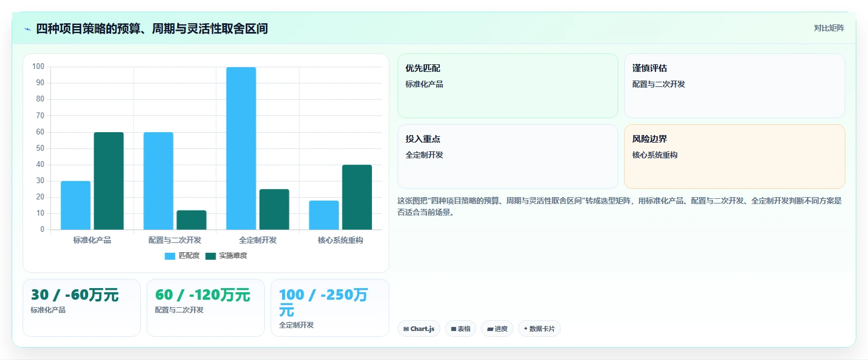Click the description paragraph starting with 这张图把
868x360 pixels.
619,206
